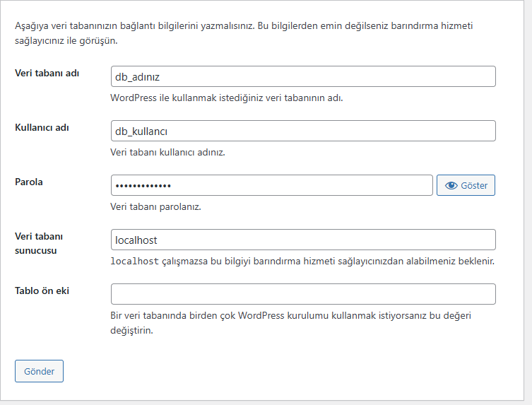The image size is (532, 405).
Task: Click the "Veri tabanı adı" label
Action: pyautogui.click(x=47, y=74)
